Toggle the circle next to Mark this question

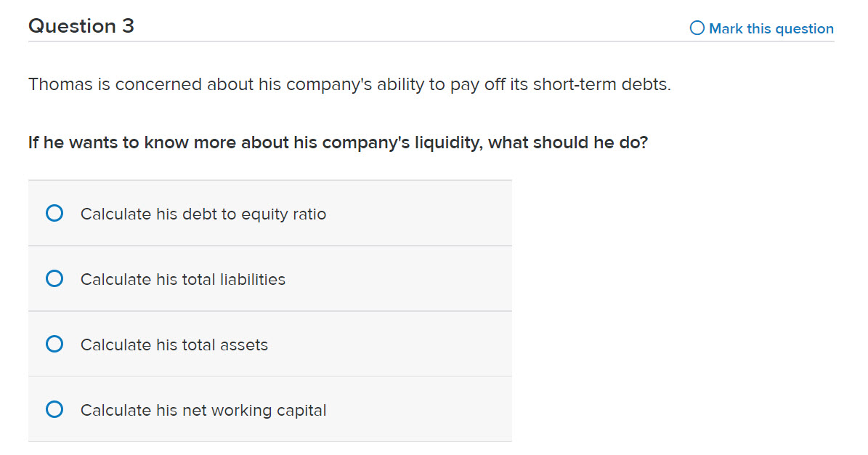coord(697,28)
